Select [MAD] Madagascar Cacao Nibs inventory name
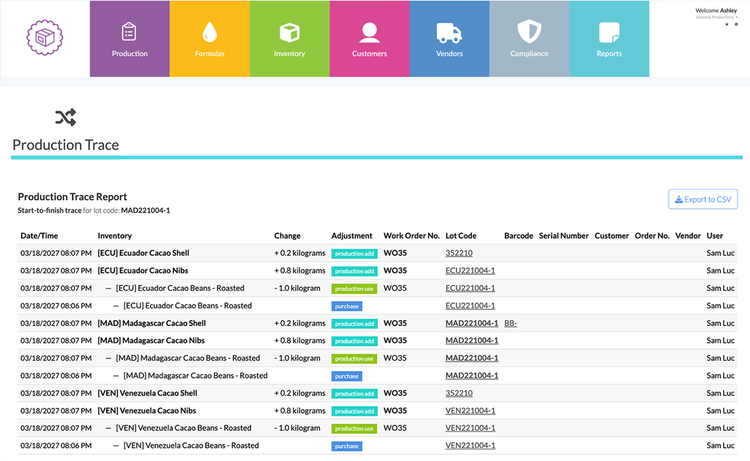 (x=151, y=340)
